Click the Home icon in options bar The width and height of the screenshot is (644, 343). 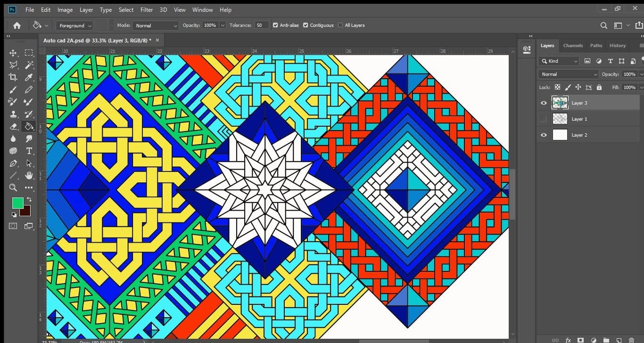coord(17,25)
